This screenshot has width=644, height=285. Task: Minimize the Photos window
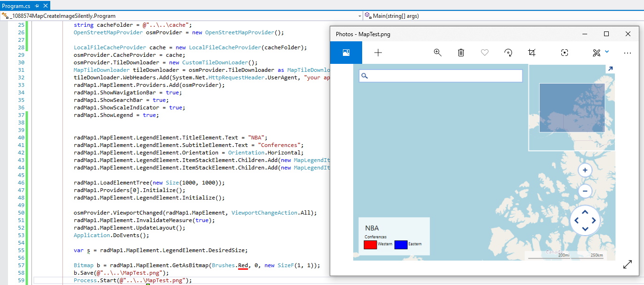pos(585,34)
